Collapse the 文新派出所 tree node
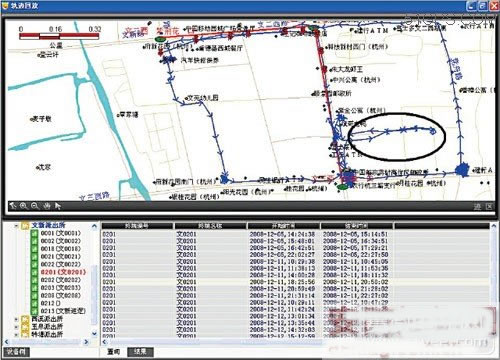Viewport: 500px width, 360px height. [x=16, y=226]
